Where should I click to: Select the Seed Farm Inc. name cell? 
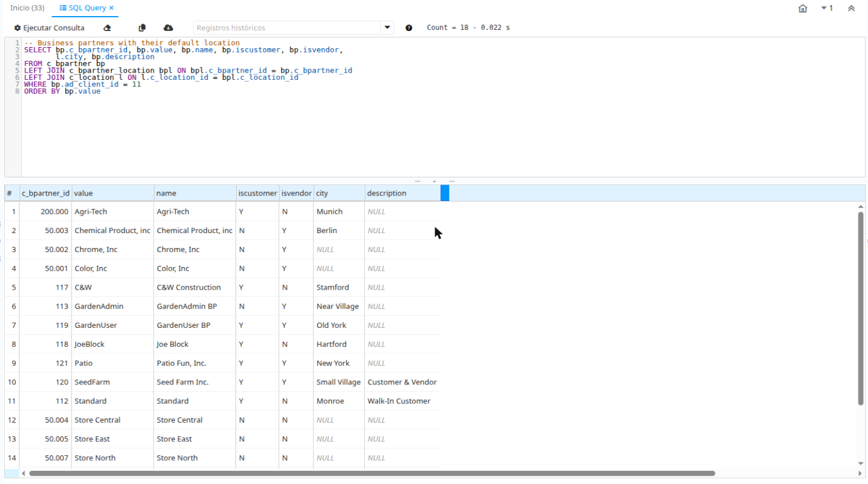(196, 382)
